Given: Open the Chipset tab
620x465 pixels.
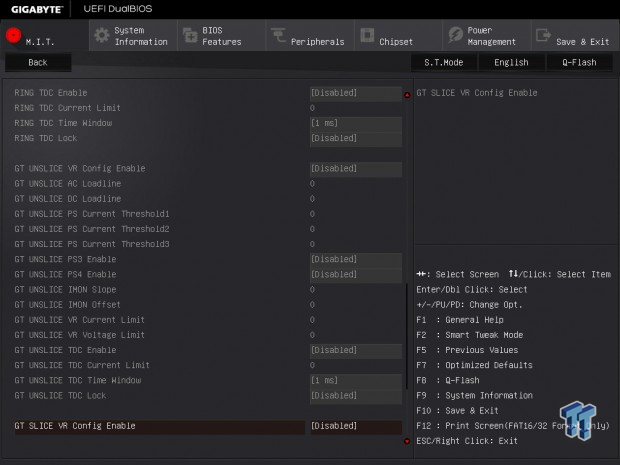Looking at the screenshot, I should [398, 36].
